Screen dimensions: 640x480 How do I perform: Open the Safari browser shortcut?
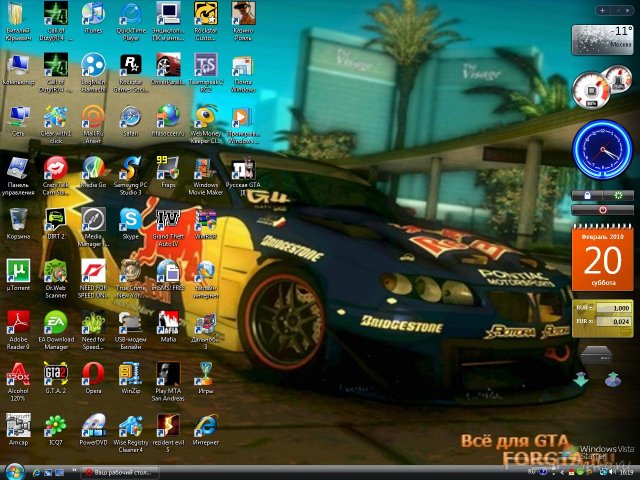pyautogui.click(x=130, y=118)
